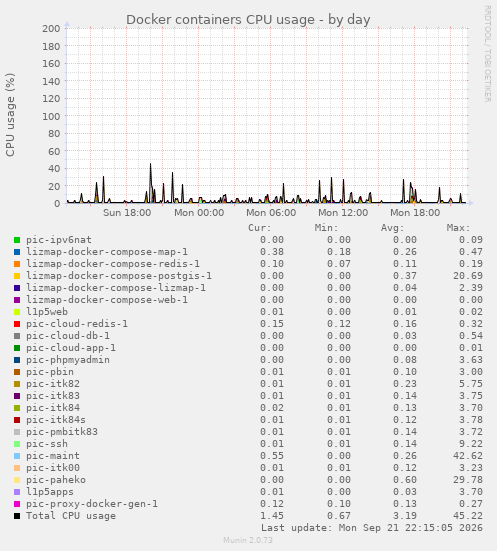The height and width of the screenshot is (551, 497).
Task: Click the Total CPU max value 45.22
Action: [x=468, y=516]
